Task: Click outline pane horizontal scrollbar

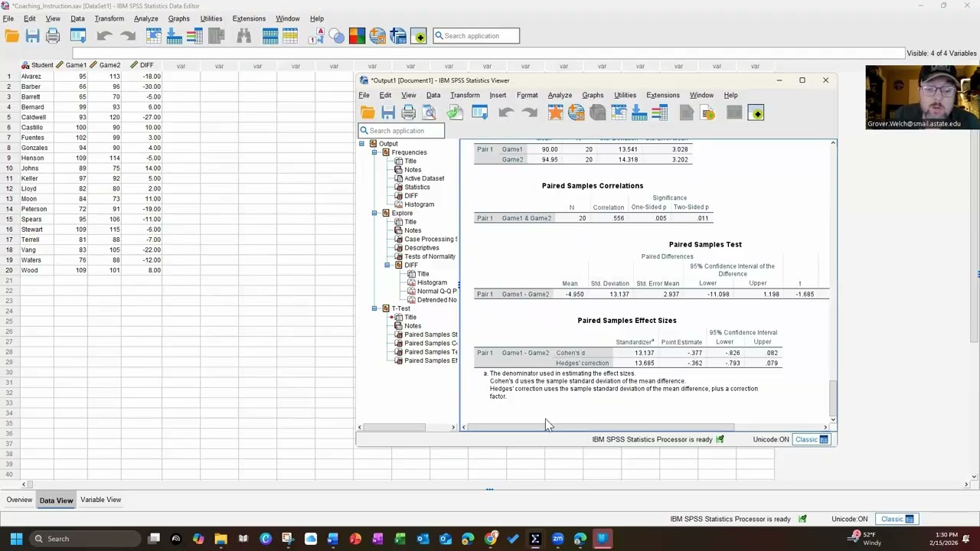Action: (x=394, y=427)
